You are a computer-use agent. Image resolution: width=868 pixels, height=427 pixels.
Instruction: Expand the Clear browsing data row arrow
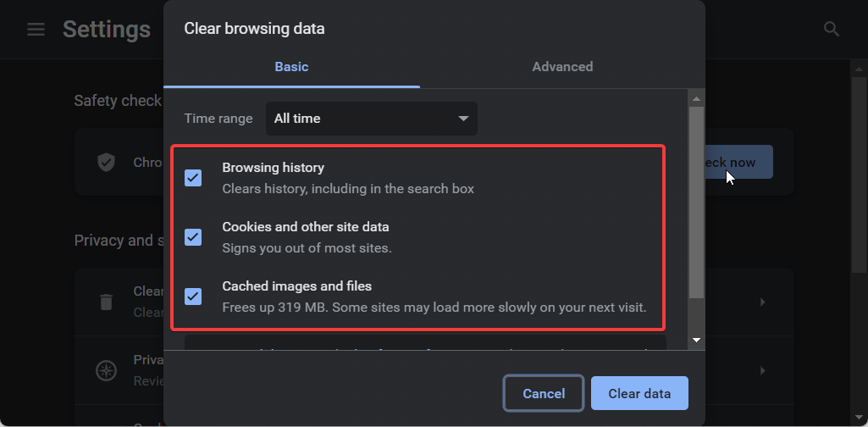click(x=762, y=302)
